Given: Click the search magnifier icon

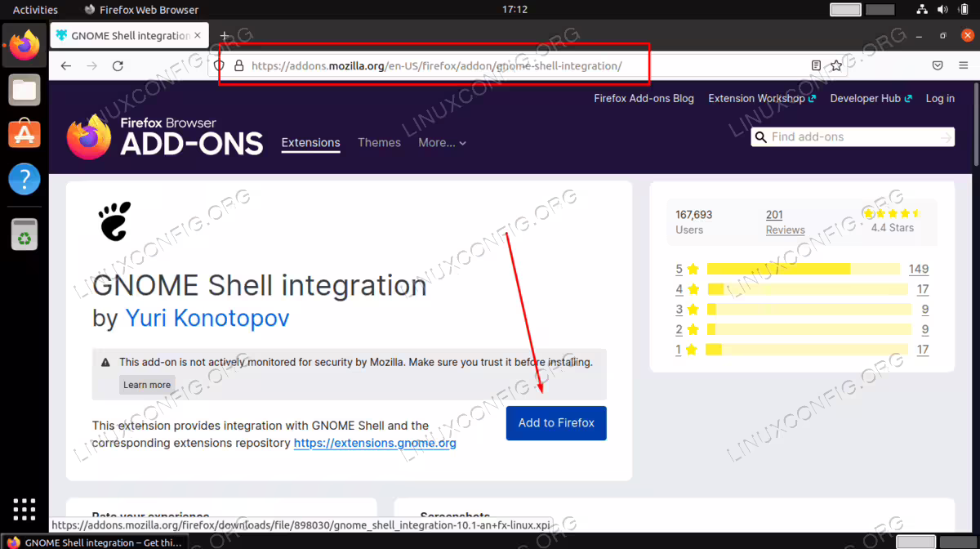Looking at the screenshot, I should [761, 137].
